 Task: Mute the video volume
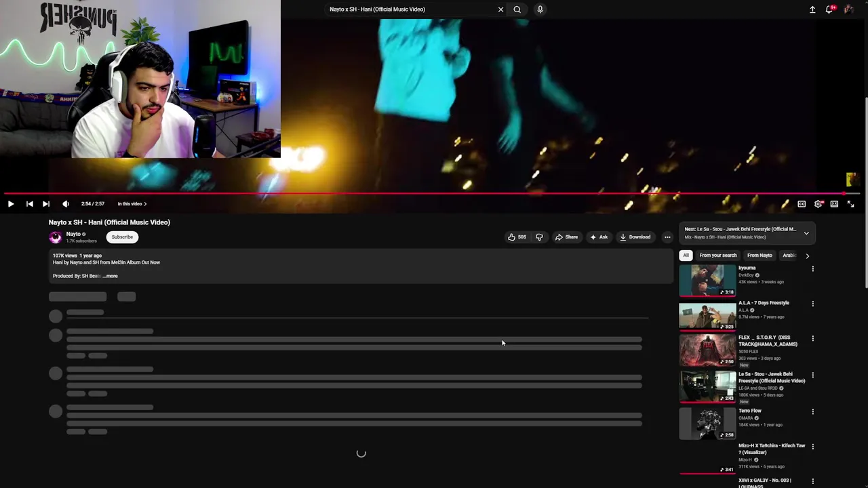[66, 204]
